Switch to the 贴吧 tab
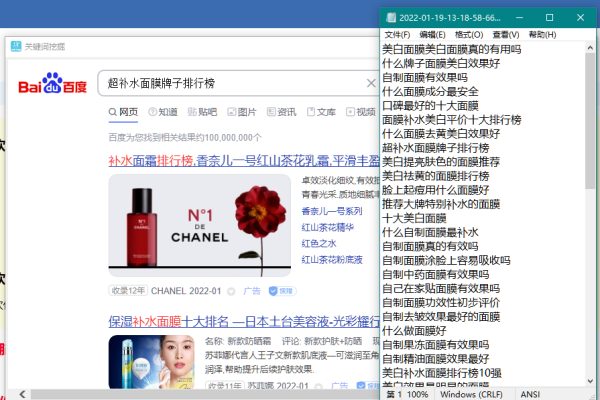Screen dimensions: 600x400 [x=202, y=112]
